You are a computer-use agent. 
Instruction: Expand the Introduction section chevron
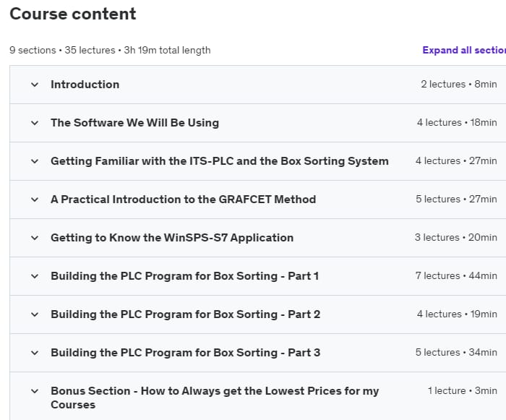[34, 85]
